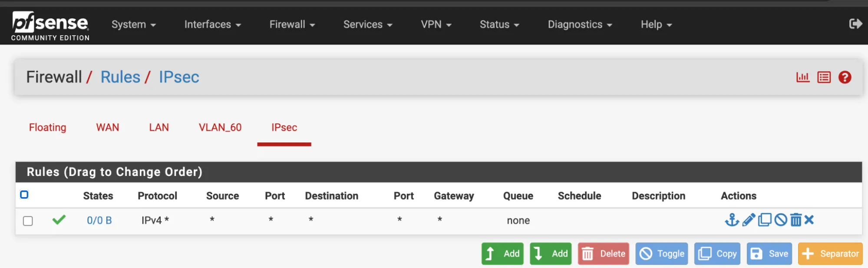
Task: Check the checkbox on the IPv4 rule row
Action: tap(28, 221)
